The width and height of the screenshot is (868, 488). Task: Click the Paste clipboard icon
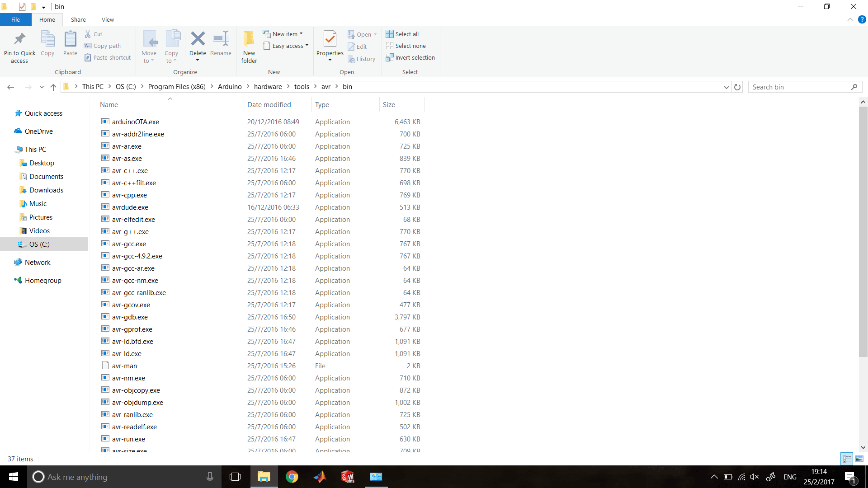[70, 40]
